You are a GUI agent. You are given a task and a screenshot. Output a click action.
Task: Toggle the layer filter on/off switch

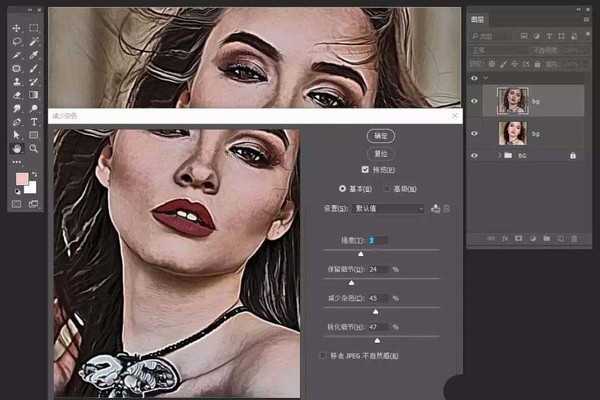(588, 35)
